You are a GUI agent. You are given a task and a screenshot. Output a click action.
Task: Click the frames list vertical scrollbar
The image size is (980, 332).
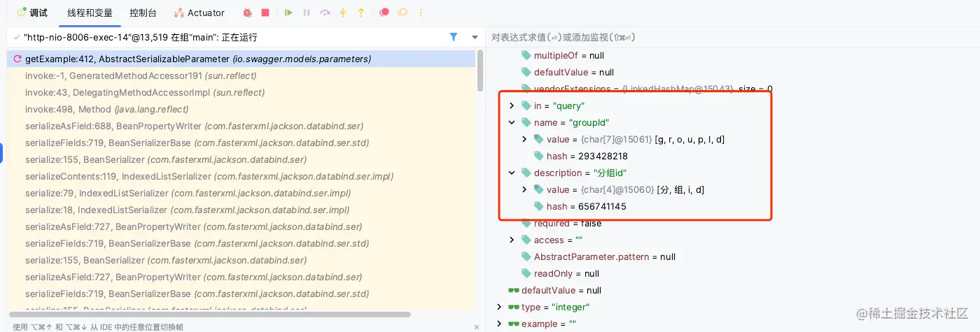[480, 70]
